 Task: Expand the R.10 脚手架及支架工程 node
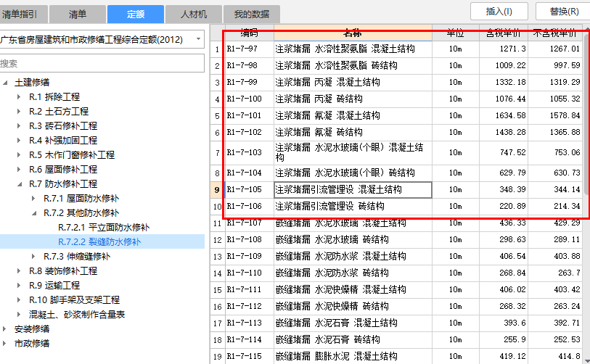pos(19,299)
